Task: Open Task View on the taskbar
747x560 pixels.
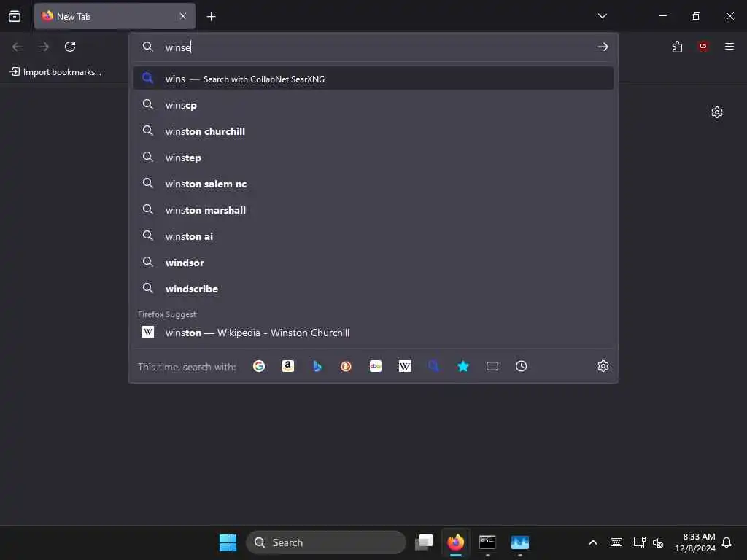Action: tap(424, 542)
